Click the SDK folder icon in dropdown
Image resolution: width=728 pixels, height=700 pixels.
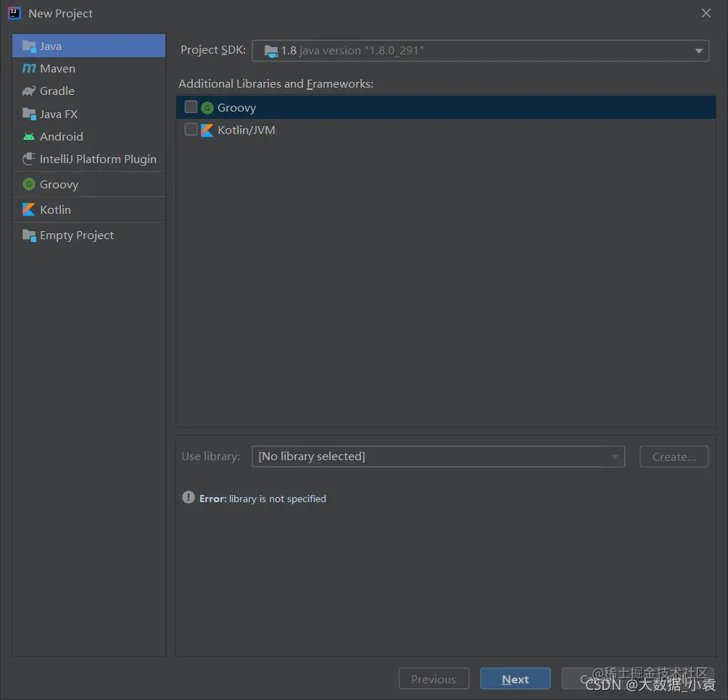270,51
